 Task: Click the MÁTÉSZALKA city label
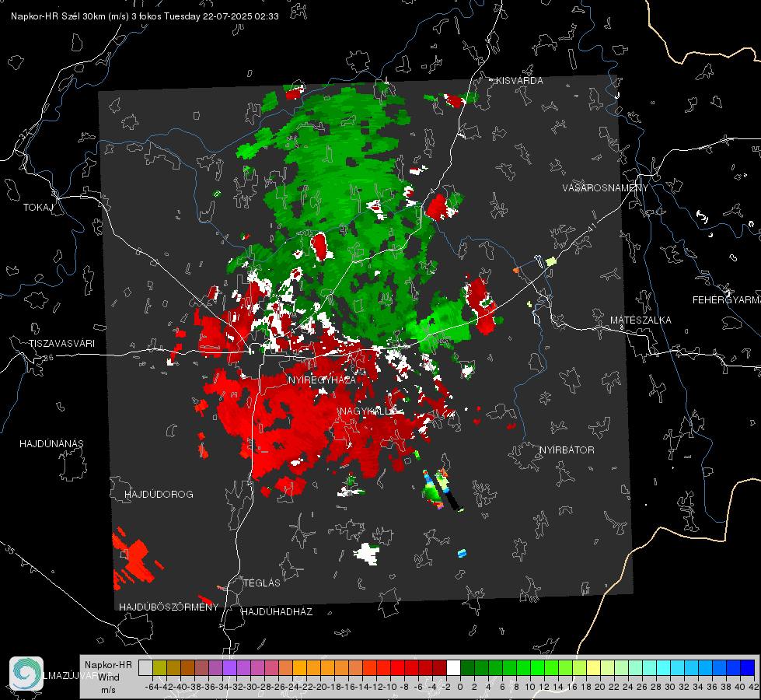641,320
